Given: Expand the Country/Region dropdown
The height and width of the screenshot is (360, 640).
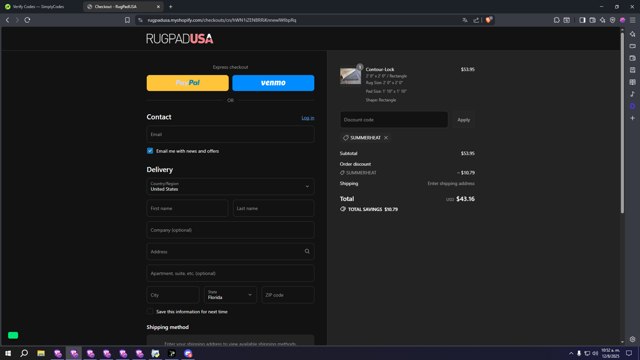Looking at the screenshot, I should click(230, 187).
